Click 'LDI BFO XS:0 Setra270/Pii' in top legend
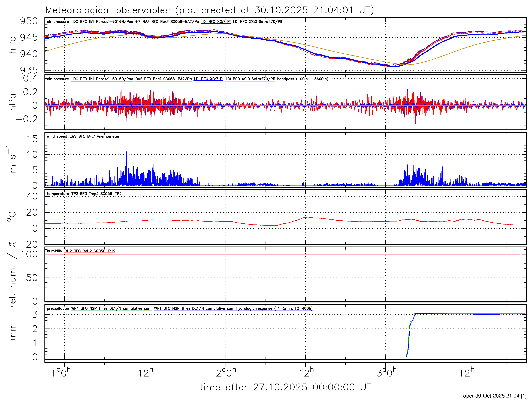532x404 pixels. tap(257, 22)
